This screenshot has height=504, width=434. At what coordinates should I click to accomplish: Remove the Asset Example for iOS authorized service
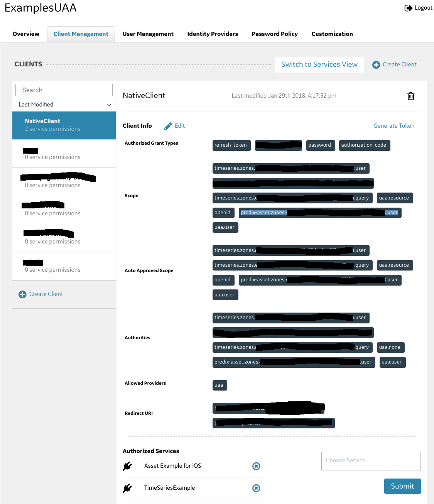pyautogui.click(x=256, y=466)
